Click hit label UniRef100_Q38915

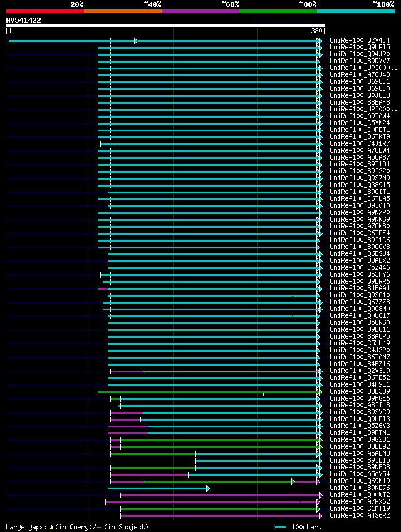360,185
